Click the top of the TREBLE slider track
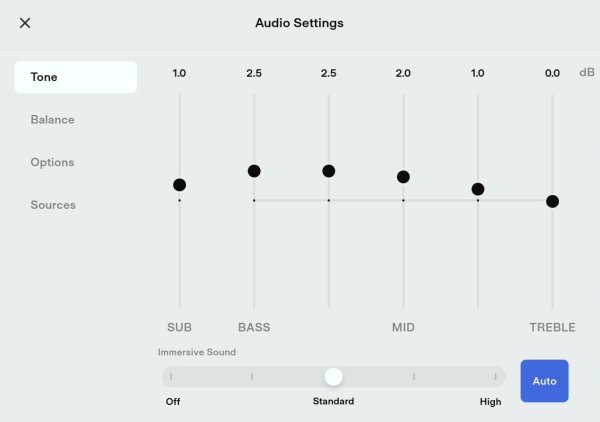Image resolution: width=600 pixels, height=422 pixels. (553, 97)
